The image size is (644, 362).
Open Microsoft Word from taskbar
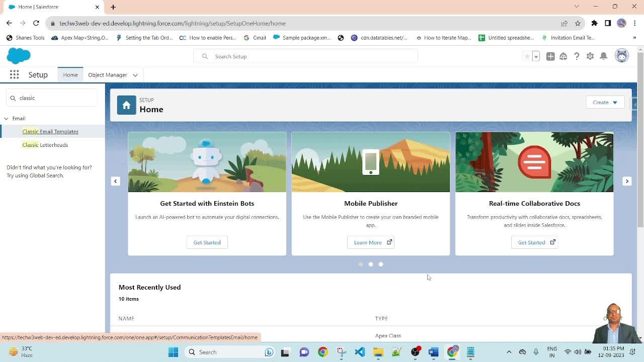[433, 352]
